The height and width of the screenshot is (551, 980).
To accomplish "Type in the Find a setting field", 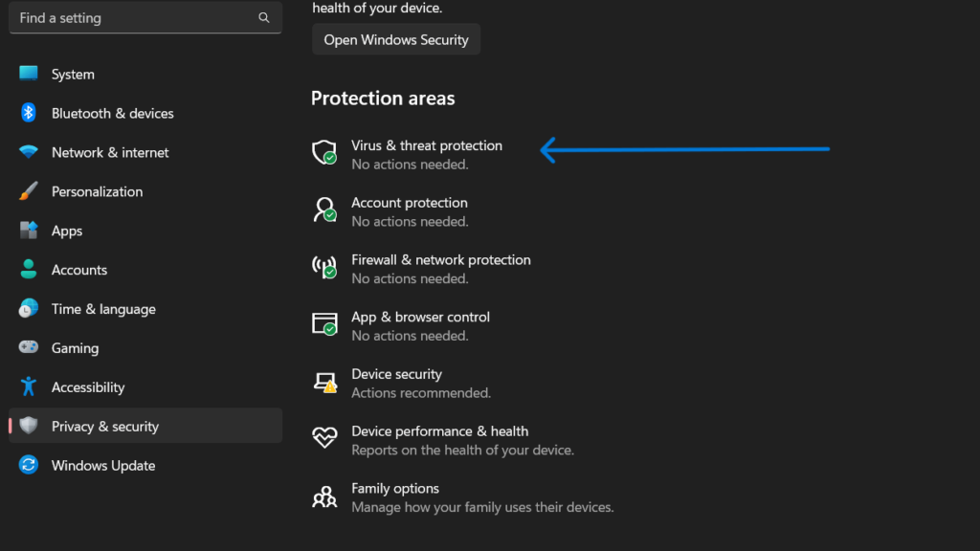I will [134, 18].
